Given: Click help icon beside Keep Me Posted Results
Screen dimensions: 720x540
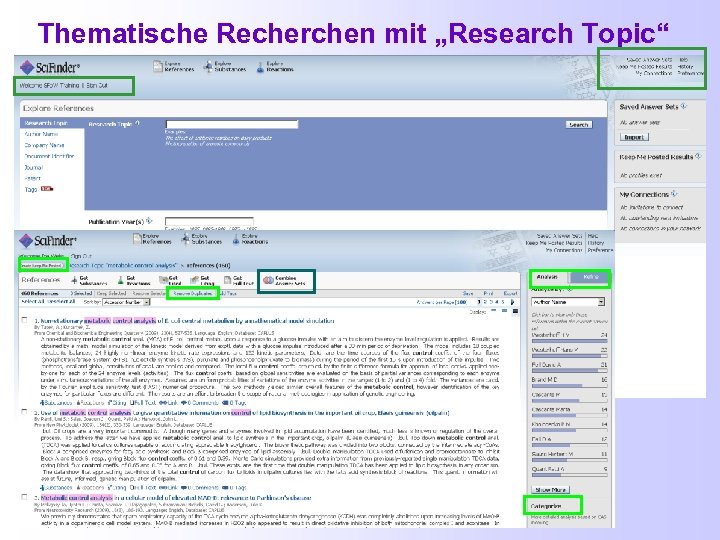Looking at the screenshot, I should [698, 156].
